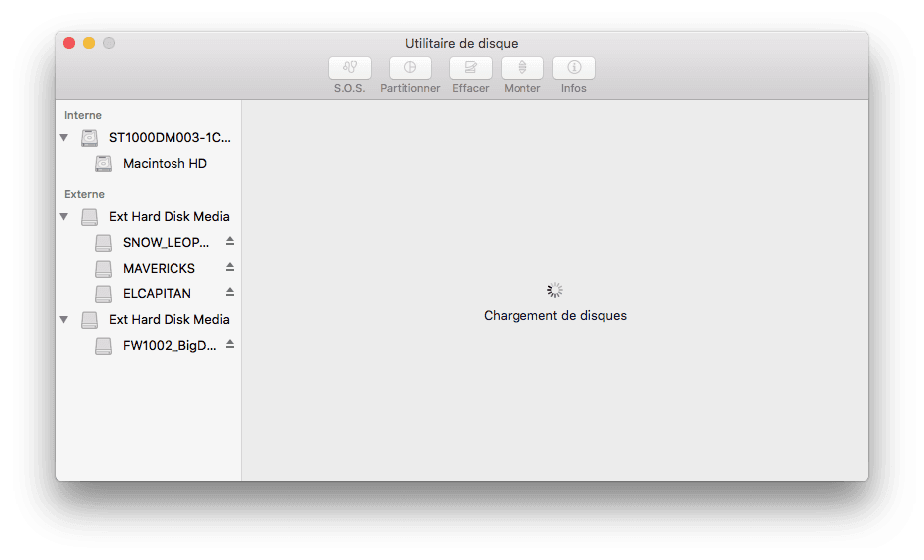Select the ST1000DM003-1C internal drive
This screenshot has height=560, width=924.
149,137
